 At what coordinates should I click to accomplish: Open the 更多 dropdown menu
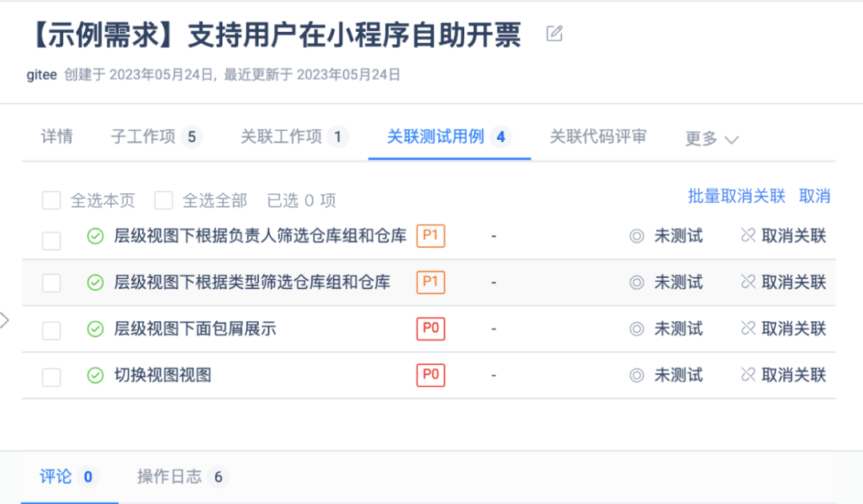point(711,139)
